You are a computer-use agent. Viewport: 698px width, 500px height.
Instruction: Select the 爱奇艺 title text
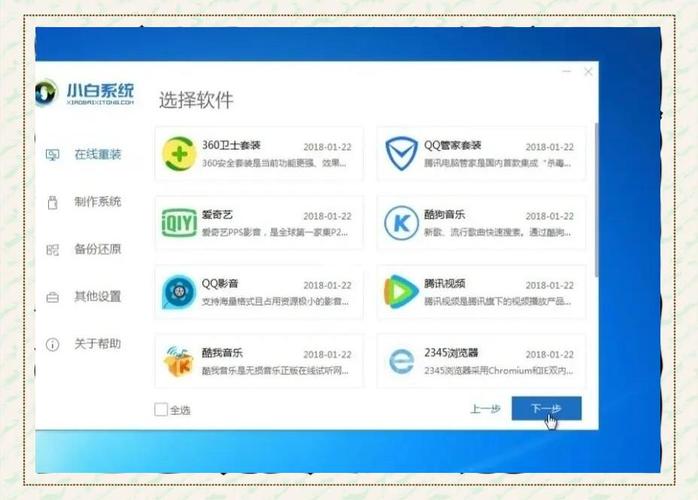tap(217, 215)
